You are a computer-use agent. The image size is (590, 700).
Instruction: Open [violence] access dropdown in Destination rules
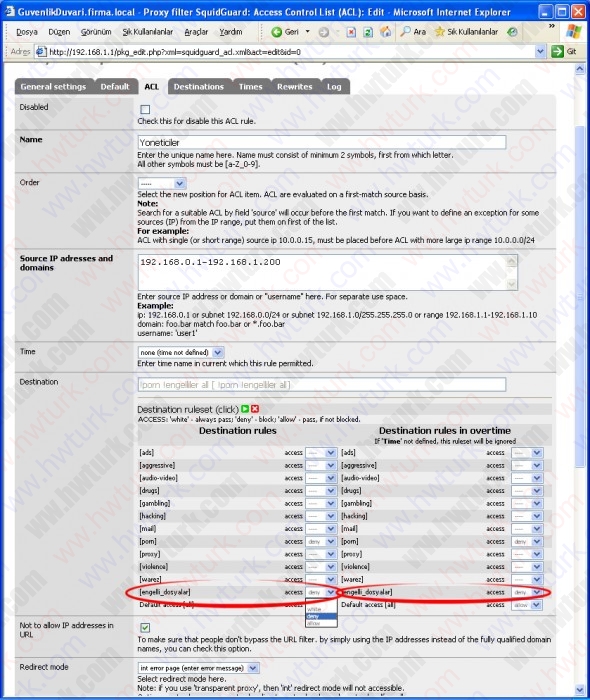click(x=321, y=567)
